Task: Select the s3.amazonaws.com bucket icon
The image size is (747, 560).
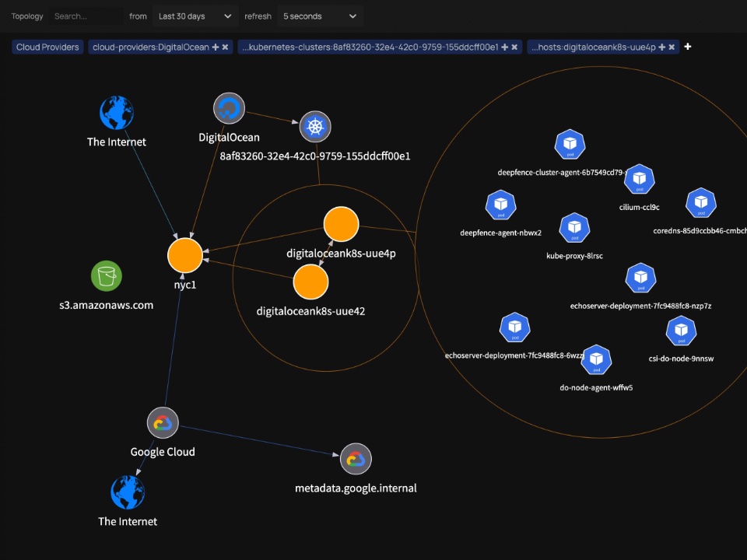Action: (107, 275)
